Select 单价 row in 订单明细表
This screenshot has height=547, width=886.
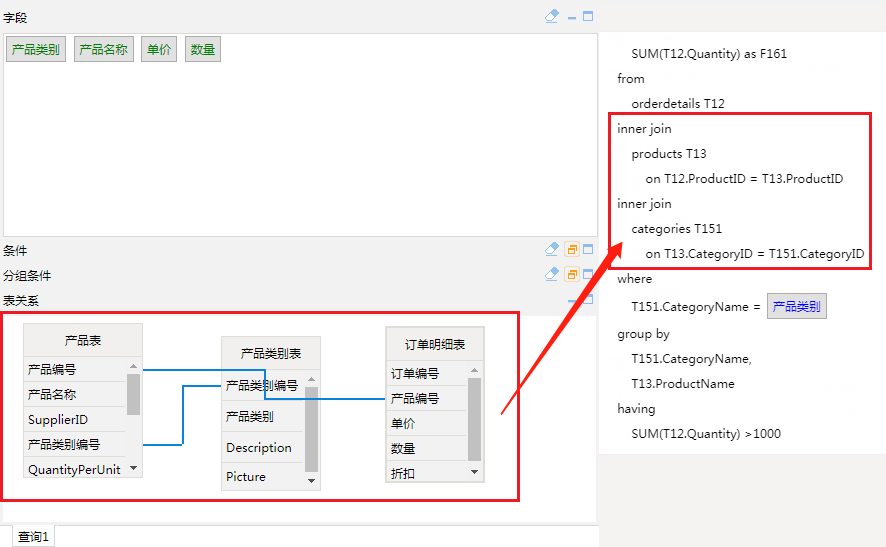pos(427,423)
